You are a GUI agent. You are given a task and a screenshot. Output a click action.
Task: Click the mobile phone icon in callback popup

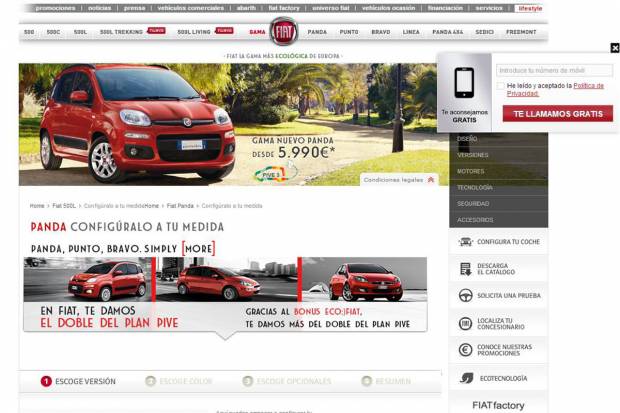coord(464,83)
